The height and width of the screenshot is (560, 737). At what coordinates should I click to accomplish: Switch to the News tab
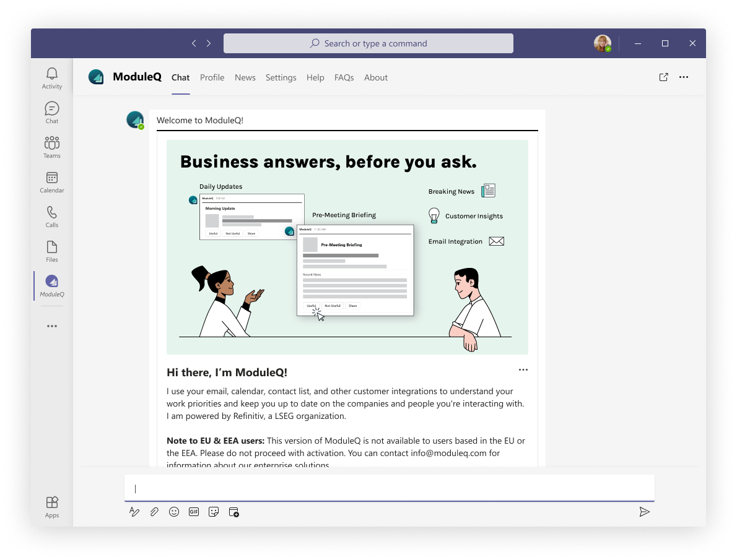pos(245,77)
